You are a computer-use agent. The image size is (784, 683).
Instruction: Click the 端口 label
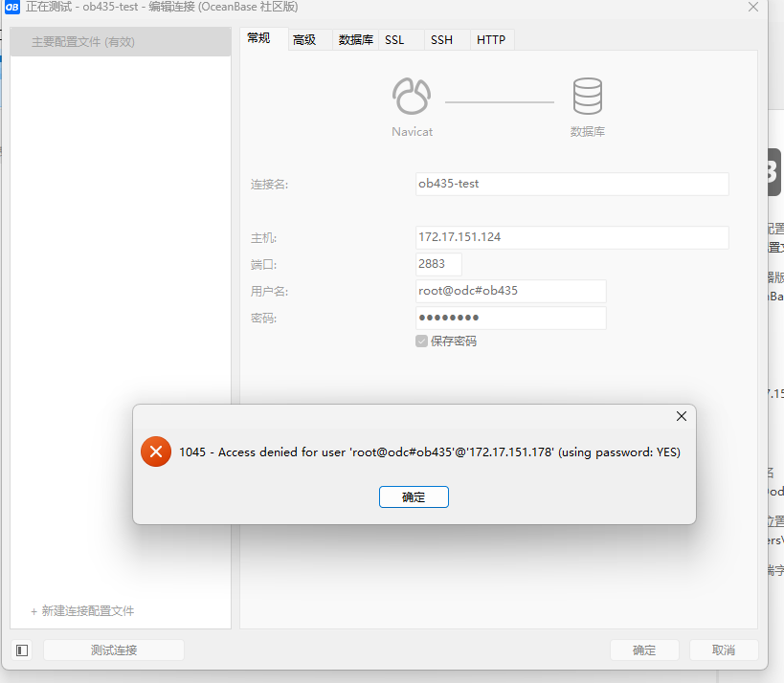pos(263,264)
